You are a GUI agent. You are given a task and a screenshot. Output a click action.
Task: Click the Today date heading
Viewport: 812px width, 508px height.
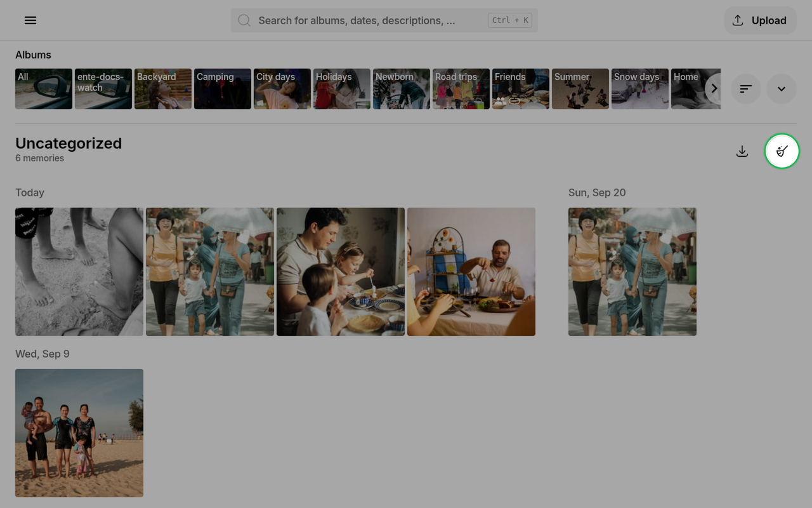[x=30, y=192]
